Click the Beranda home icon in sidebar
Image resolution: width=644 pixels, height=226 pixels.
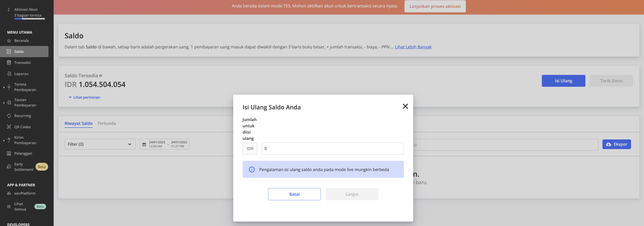(9, 41)
